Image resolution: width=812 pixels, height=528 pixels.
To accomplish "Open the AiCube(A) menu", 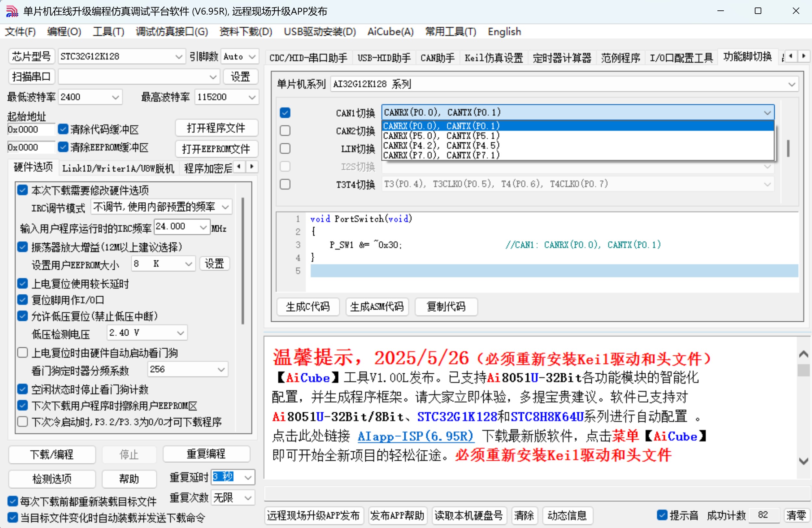I will pos(390,32).
